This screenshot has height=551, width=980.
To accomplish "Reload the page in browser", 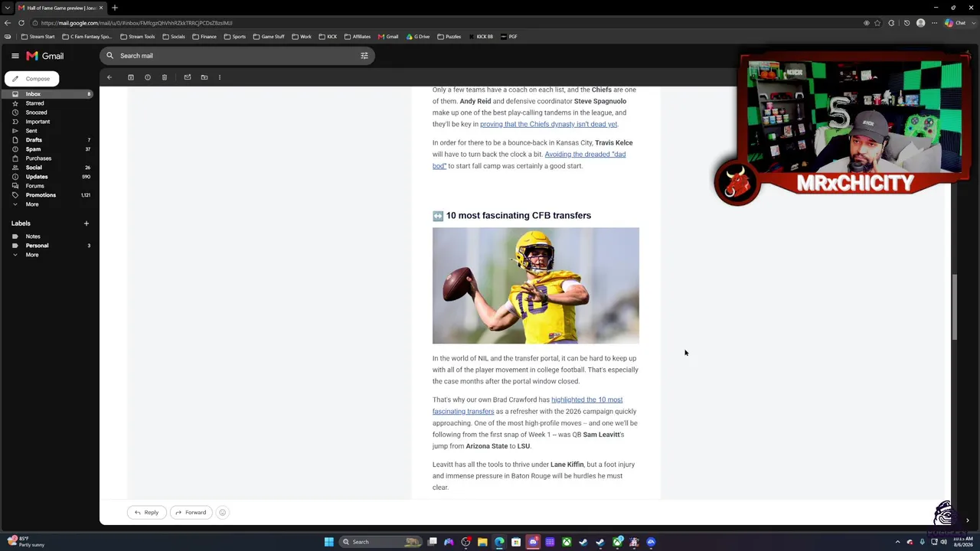I will (21, 23).
